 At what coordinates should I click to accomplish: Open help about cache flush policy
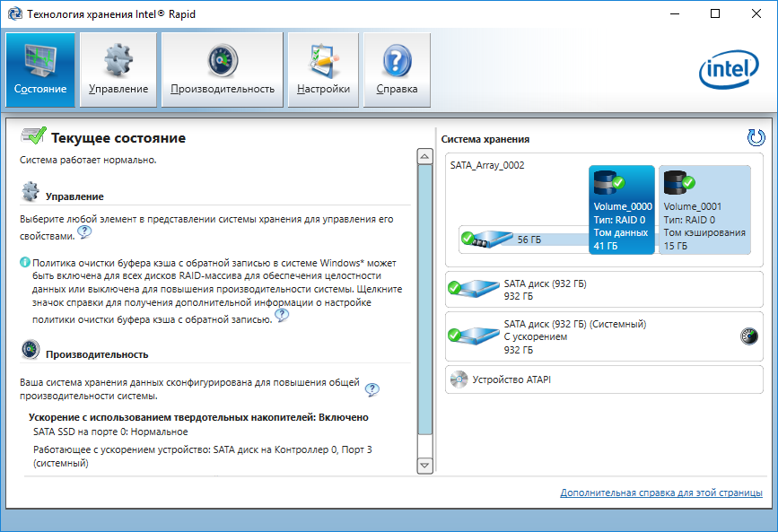coord(282,315)
